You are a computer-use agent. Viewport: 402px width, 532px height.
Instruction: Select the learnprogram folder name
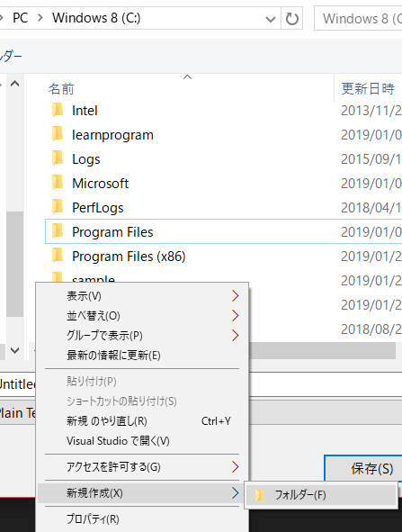click(112, 135)
